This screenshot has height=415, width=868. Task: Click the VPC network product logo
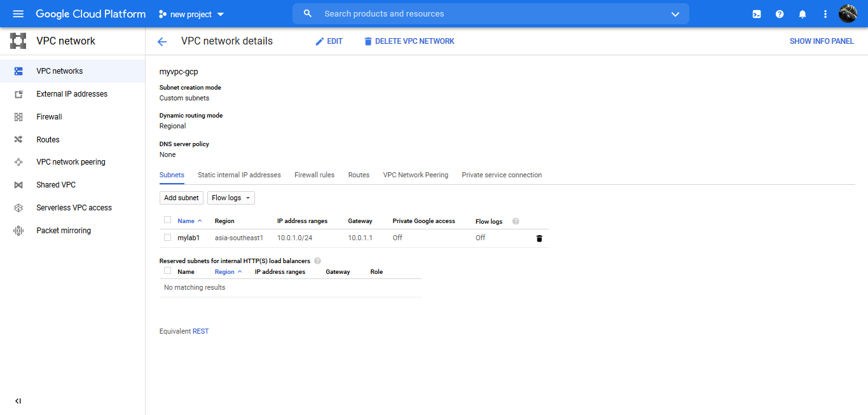point(18,41)
